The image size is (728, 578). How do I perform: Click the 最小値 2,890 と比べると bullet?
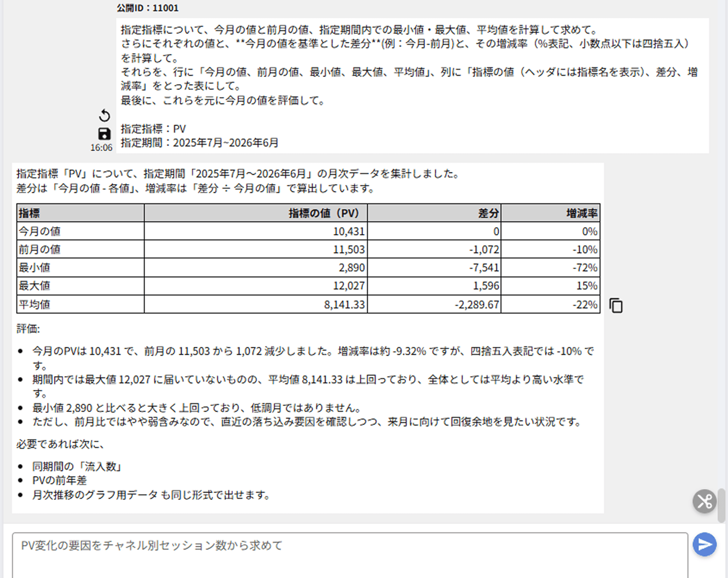pyautogui.click(x=197, y=408)
